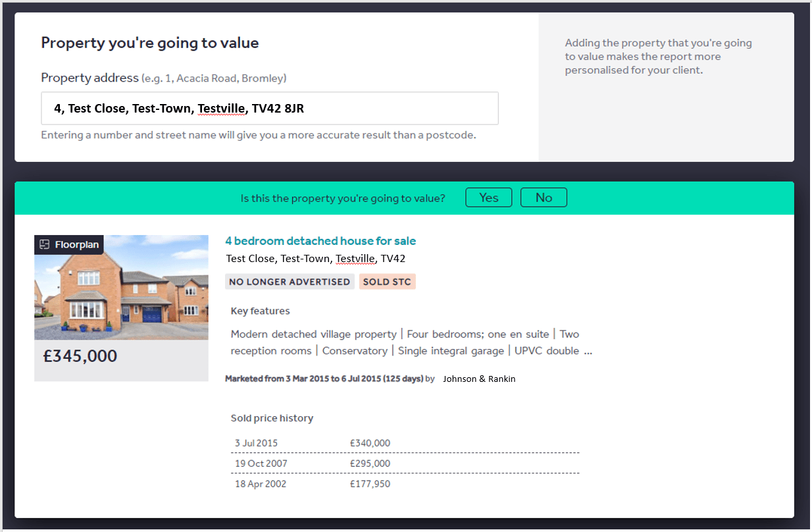Open the 4 bedroom detached house listing

pos(320,241)
